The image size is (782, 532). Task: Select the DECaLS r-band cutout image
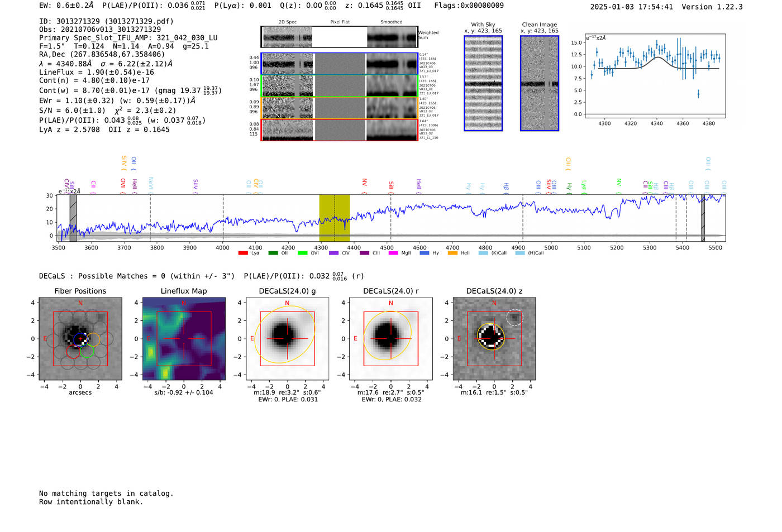390,339
